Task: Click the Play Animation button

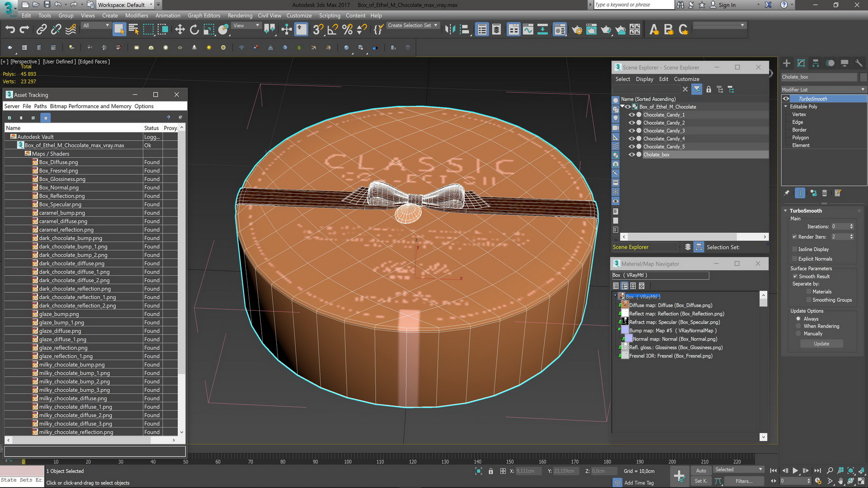Action: pyautogui.click(x=795, y=470)
